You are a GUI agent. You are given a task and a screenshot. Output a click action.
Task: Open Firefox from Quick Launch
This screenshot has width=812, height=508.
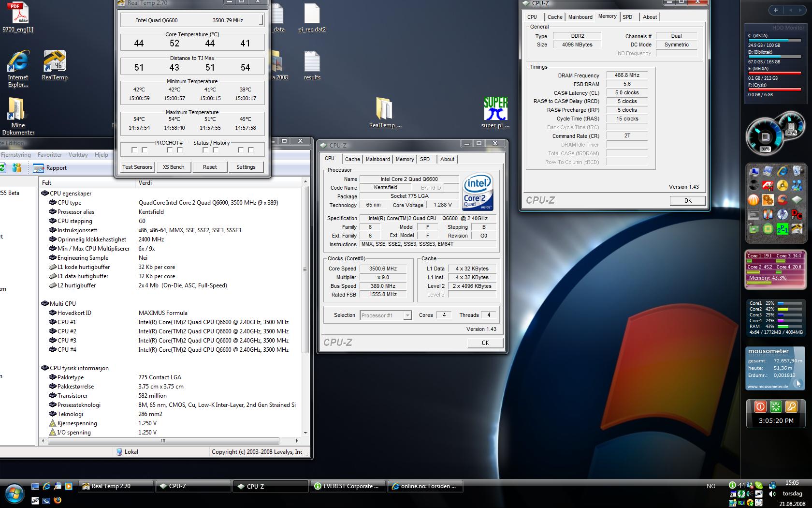pos(58,500)
